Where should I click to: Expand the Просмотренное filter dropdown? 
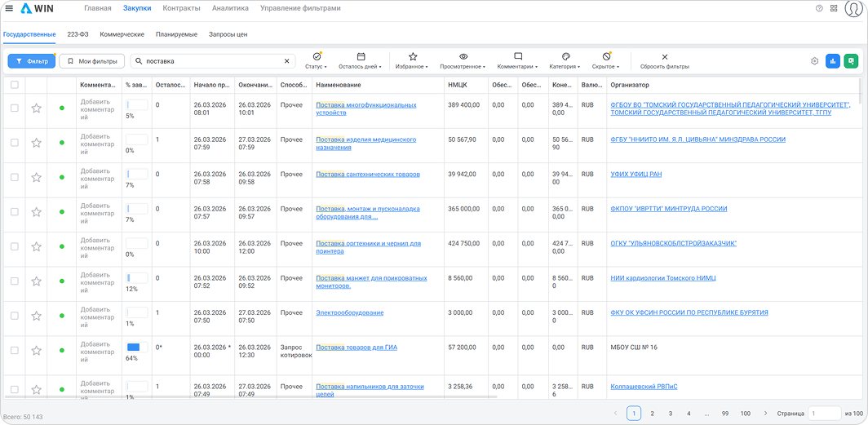point(463,61)
